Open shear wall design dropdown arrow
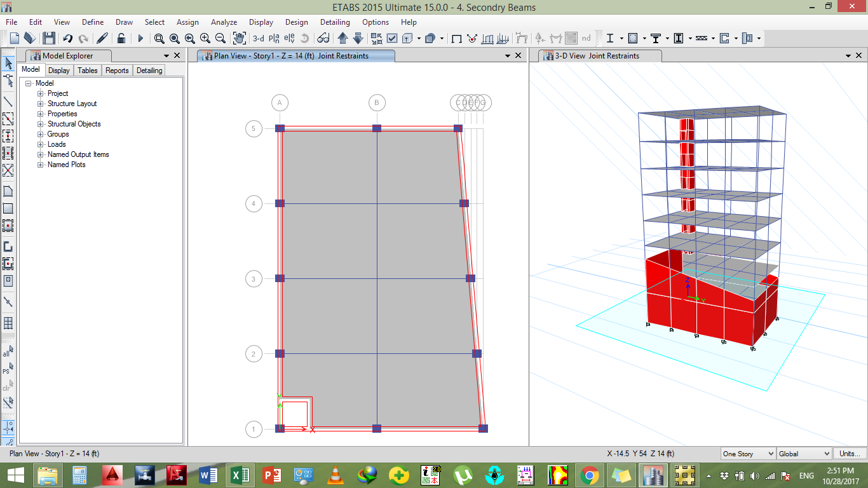Viewport: 868px width, 488px height. (736, 38)
